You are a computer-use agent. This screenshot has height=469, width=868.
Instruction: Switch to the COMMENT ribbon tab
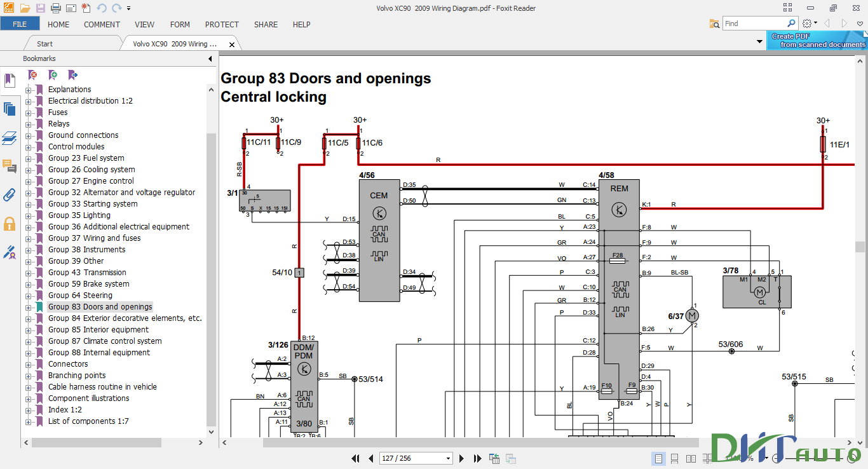pyautogui.click(x=102, y=24)
